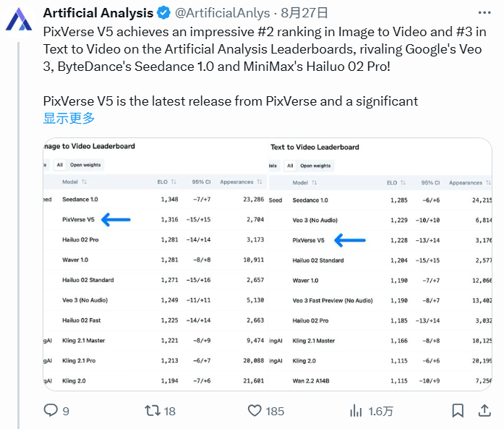Viewport: 504px width, 429px height.
Task: Click Open weights toggle in Image to Video leaderboard
Action: tap(85, 165)
